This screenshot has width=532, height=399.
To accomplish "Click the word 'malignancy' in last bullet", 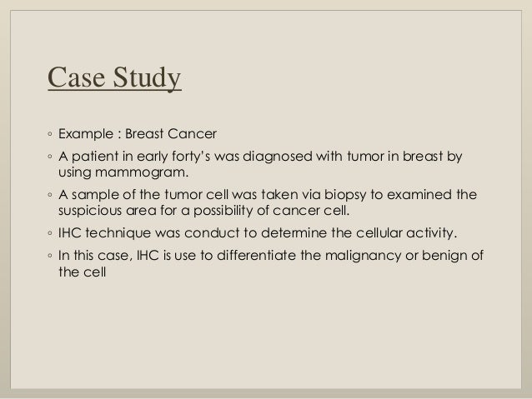I will pos(363,256).
